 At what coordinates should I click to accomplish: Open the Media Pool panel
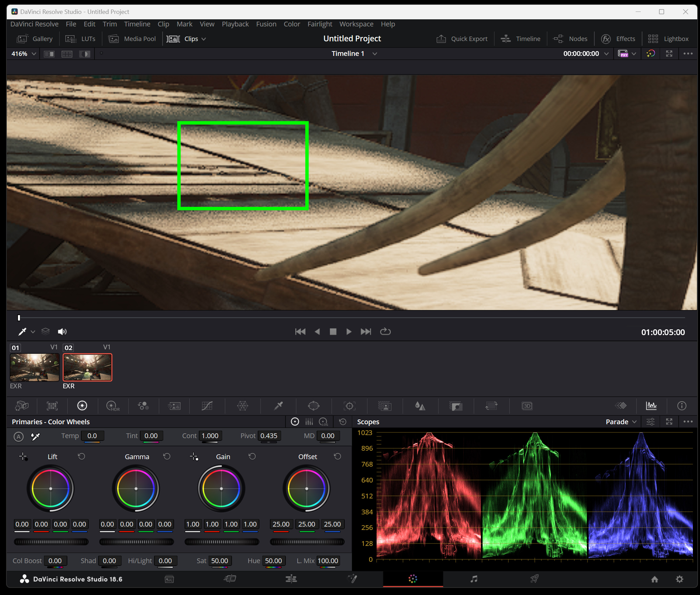(132, 39)
